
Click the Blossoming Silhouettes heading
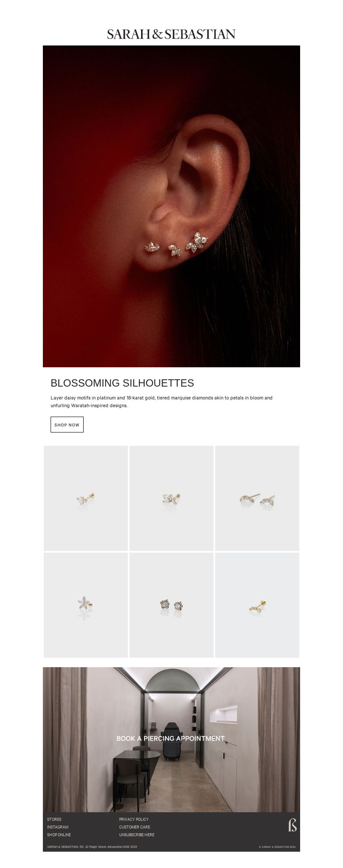click(x=122, y=383)
